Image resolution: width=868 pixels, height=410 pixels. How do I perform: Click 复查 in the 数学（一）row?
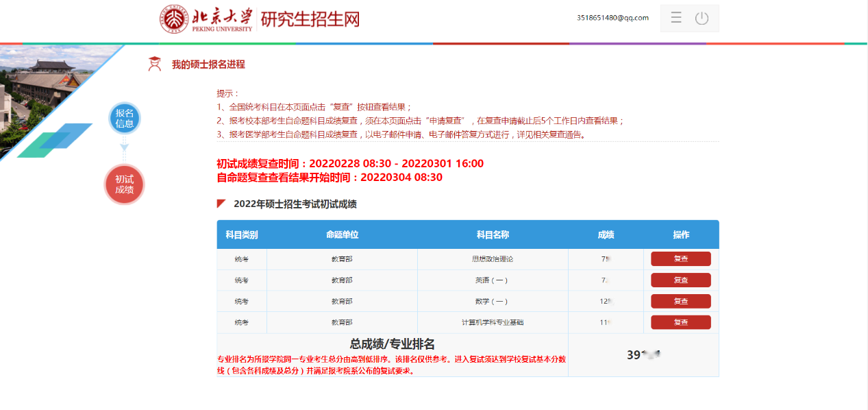(680, 301)
